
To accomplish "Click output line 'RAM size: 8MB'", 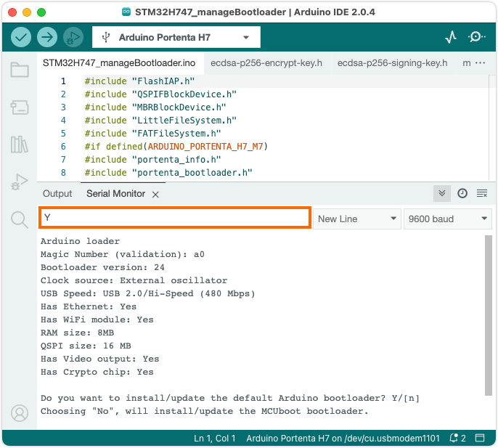I will (77, 333).
